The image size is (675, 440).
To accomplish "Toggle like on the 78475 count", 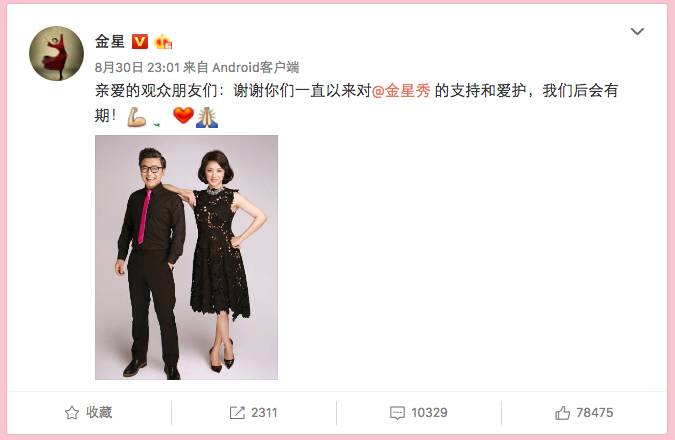I will (x=594, y=413).
